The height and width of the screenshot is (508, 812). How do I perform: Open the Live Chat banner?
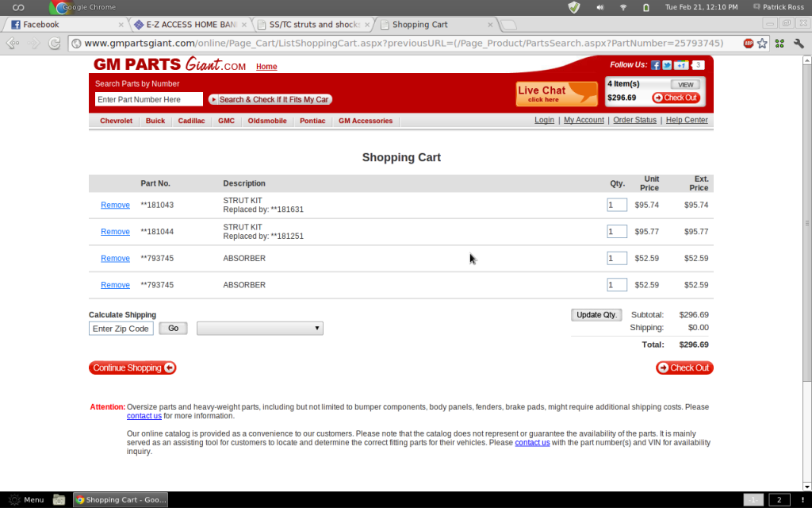point(557,94)
